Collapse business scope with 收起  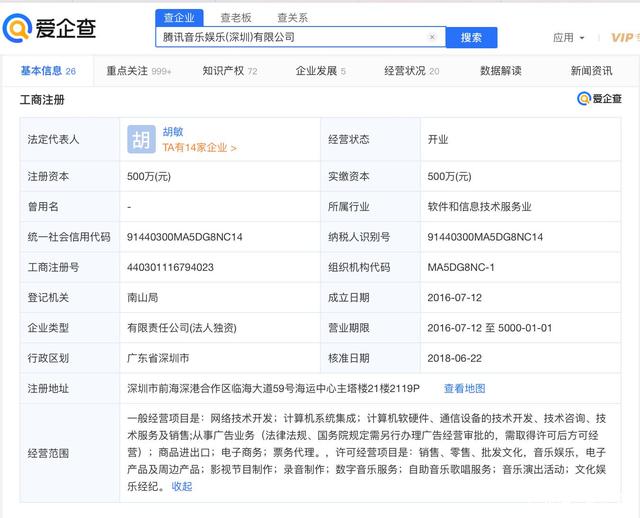tap(182, 487)
